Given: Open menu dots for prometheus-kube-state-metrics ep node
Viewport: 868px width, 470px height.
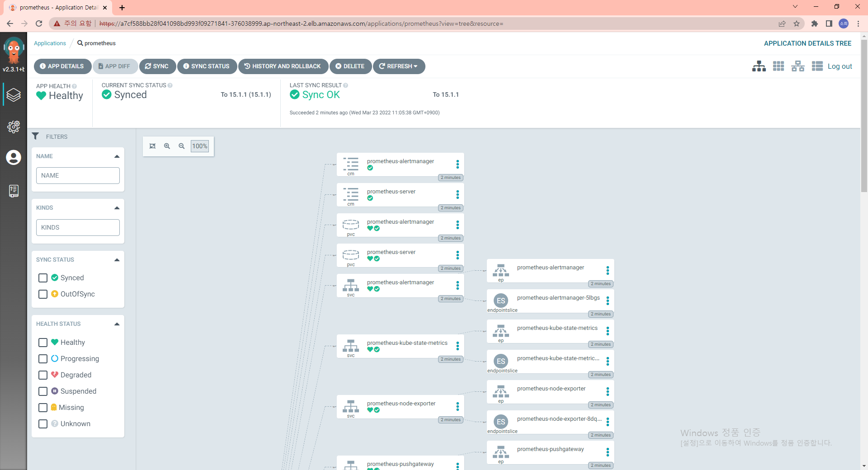Looking at the screenshot, I should 608,331.
